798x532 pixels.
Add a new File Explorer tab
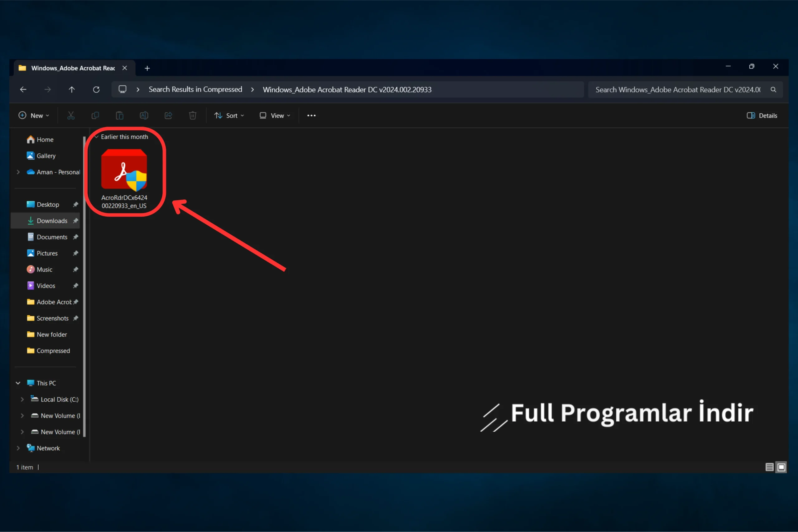(147, 68)
